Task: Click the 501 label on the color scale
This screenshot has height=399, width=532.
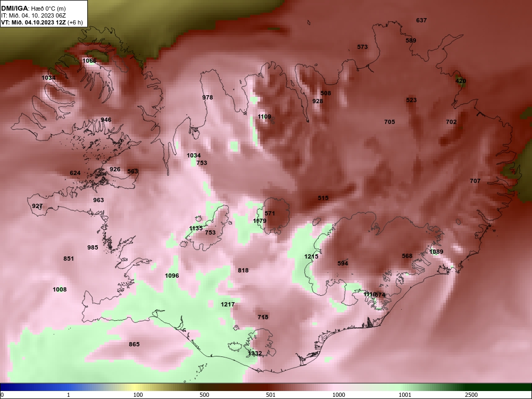Action: point(271,395)
